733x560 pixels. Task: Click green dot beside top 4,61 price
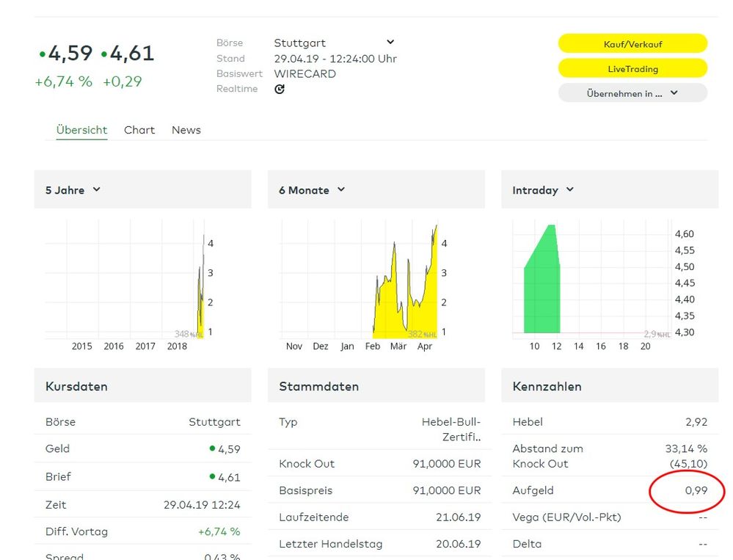[104, 54]
